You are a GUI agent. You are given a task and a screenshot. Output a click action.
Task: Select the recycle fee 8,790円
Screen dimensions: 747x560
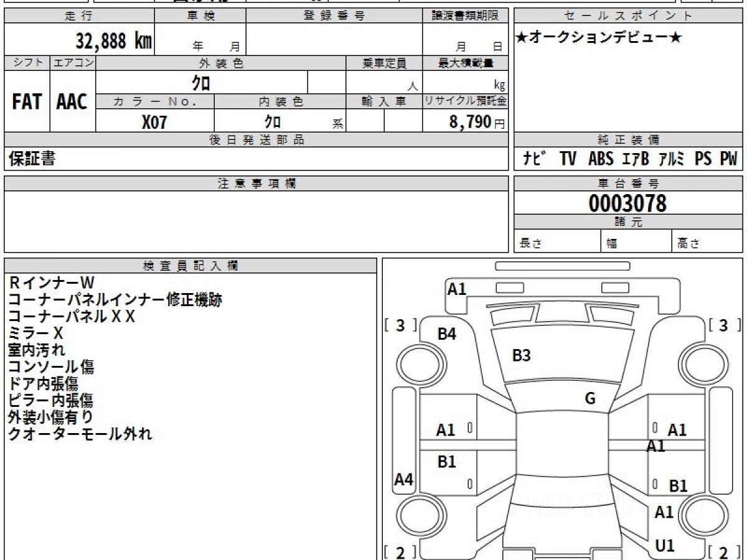tap(477, 122)
